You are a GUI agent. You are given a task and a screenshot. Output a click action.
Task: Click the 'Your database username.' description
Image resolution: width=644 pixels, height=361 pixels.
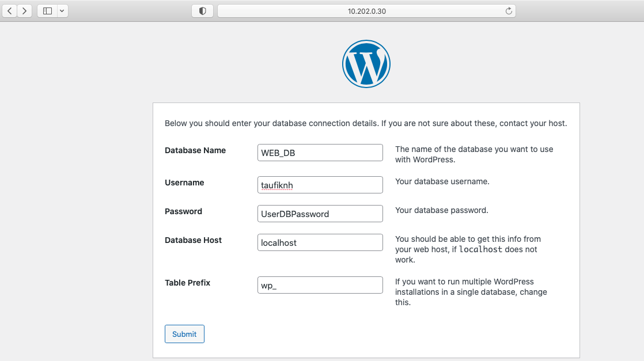point(442,181)
